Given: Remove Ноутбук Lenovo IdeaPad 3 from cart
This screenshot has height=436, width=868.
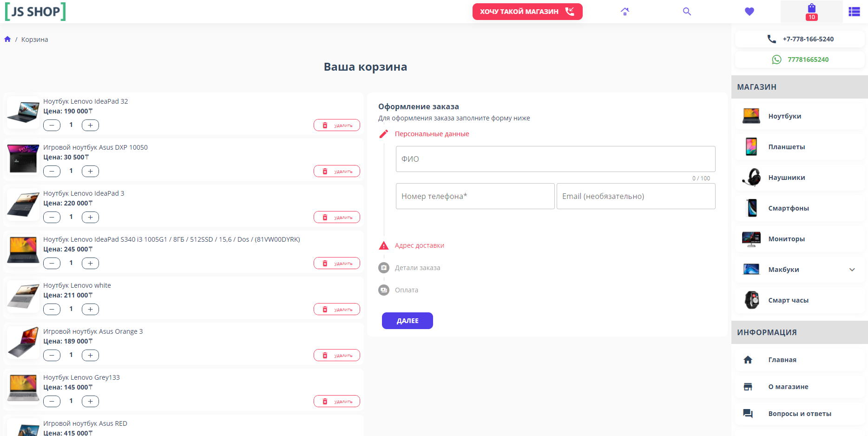Looking at the screenshot, I should point(337,217).
